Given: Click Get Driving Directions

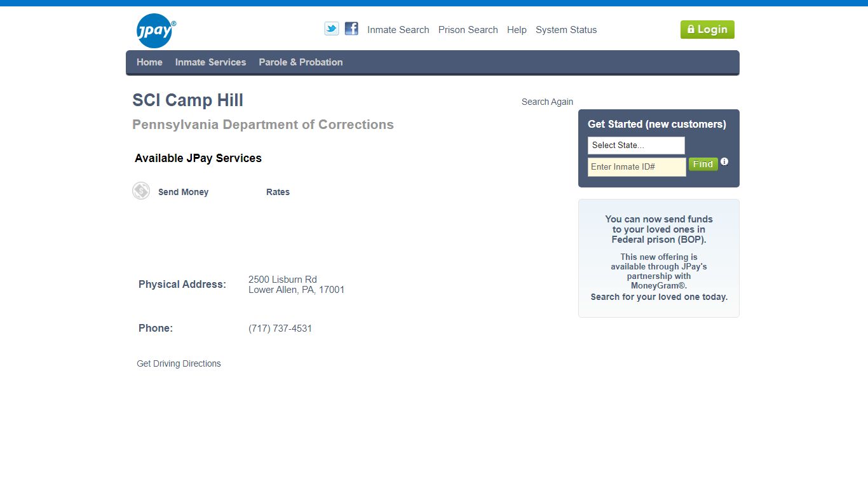Looking at the screenshot, I should point(179,363).
